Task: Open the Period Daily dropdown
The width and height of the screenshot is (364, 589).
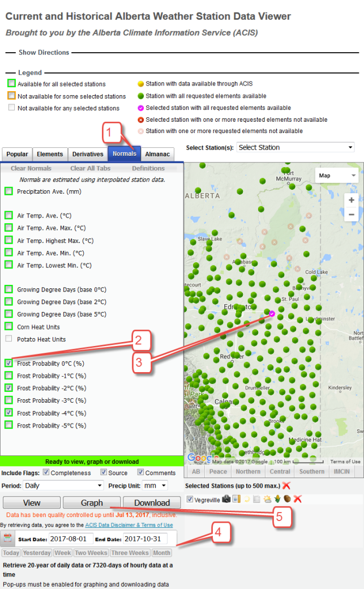Action: (x=63, y=485)
